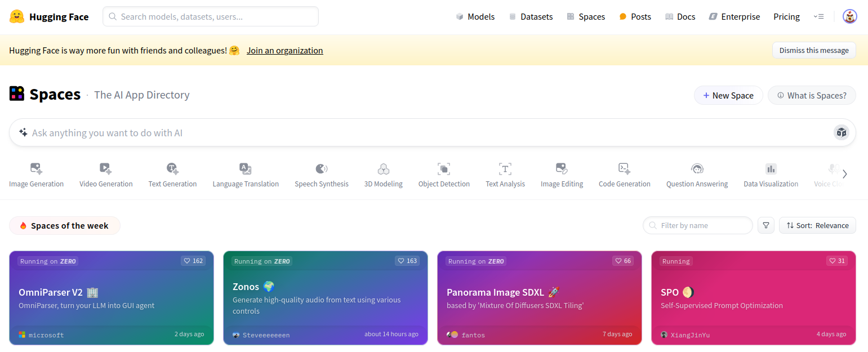The height and width of the screenshot is (352, 868).
Task: Select the Image Generation category icon
Action: (37, 168)
